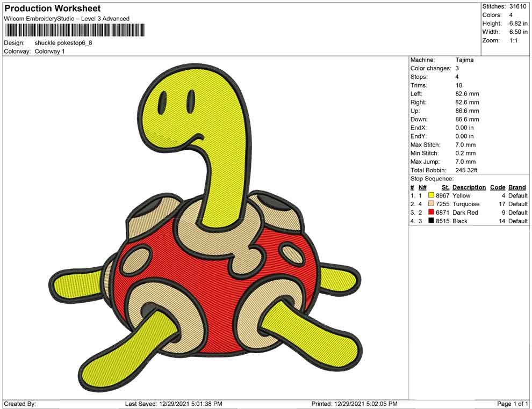Click the 'Created By:' footer label

(20, 404)
